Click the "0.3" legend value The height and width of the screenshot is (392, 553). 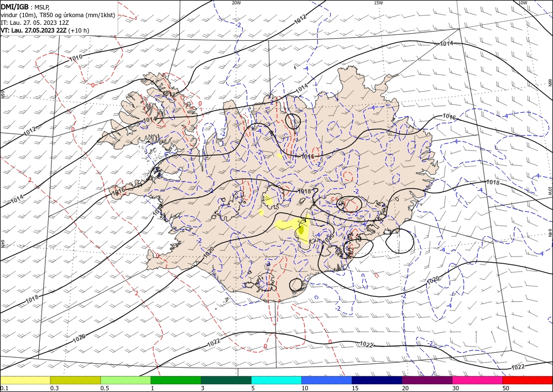(x=54, y=388)
